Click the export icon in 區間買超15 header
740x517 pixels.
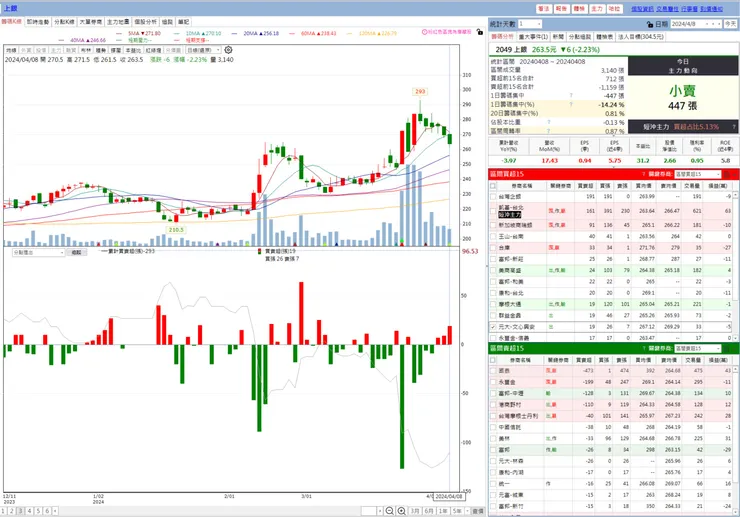(x=727, y=174)
